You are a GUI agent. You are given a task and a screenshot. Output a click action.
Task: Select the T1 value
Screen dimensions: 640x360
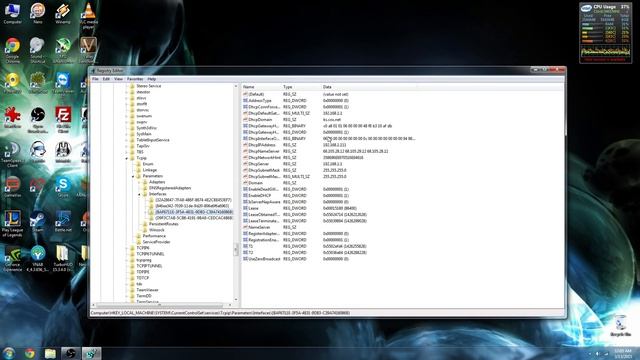[251, 246]
